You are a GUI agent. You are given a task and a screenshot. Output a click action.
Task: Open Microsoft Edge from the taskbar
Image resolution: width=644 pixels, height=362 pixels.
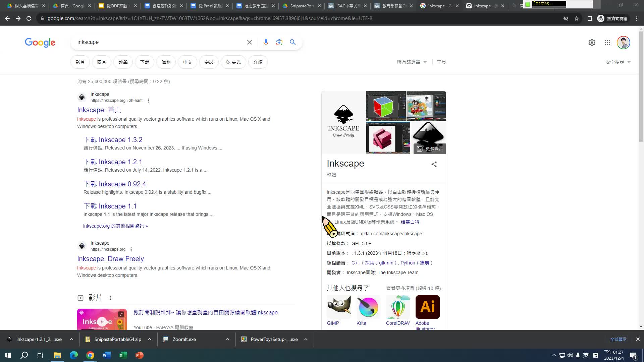pyautogui.click(x=74, y=355)
